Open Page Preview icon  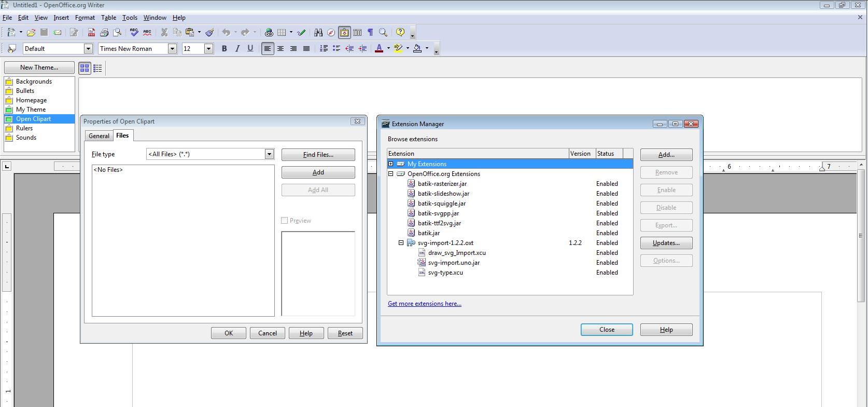(117, 32)
